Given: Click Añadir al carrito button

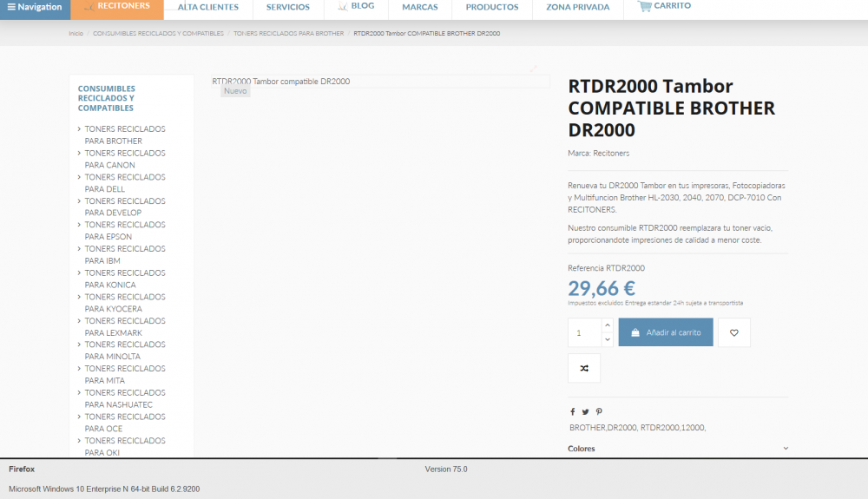Looking at the screenshot, I should pyautogui.click(x=666, y=332).
